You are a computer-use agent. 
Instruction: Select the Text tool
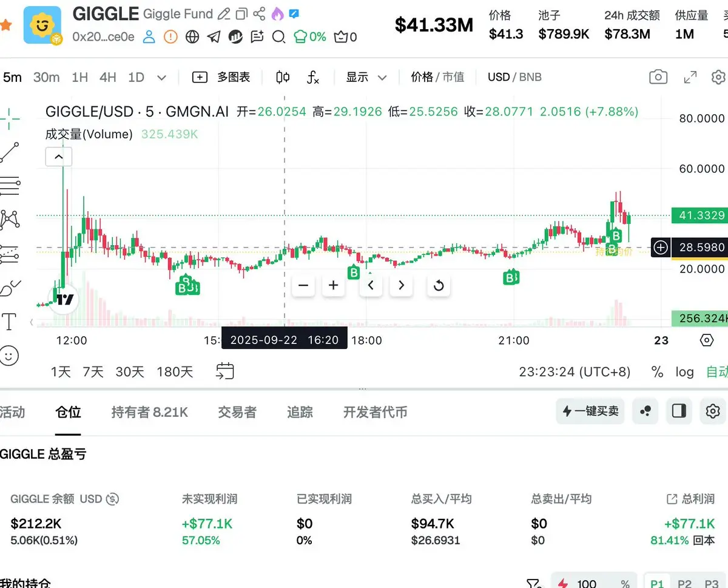[10, 322]
